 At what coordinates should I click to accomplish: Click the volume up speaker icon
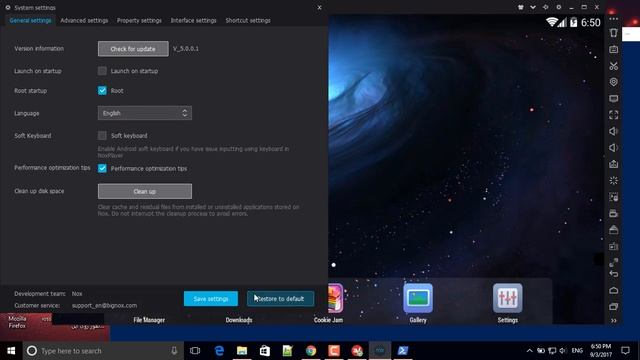point(613,131)
